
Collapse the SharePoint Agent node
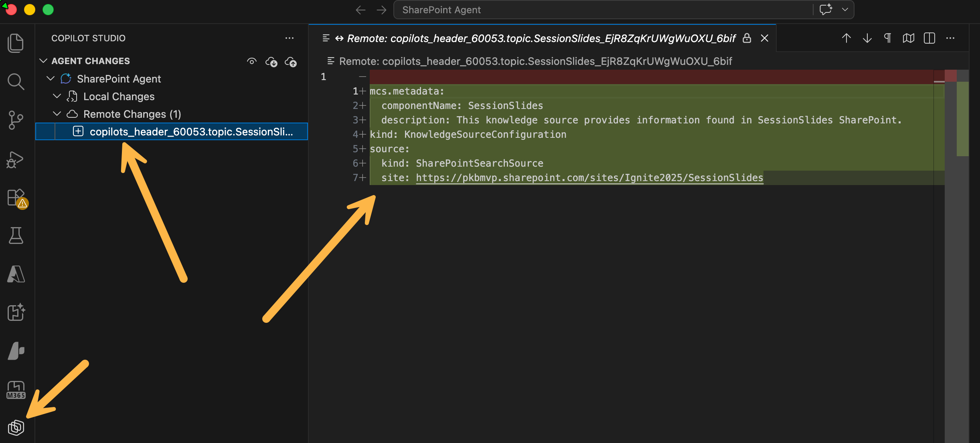[50, 79]
